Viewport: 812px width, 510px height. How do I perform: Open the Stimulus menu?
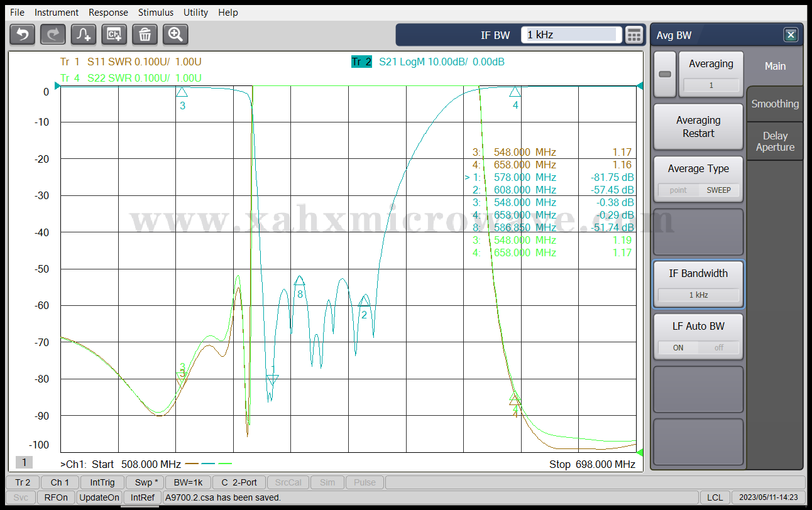click(x=156, y=13)
